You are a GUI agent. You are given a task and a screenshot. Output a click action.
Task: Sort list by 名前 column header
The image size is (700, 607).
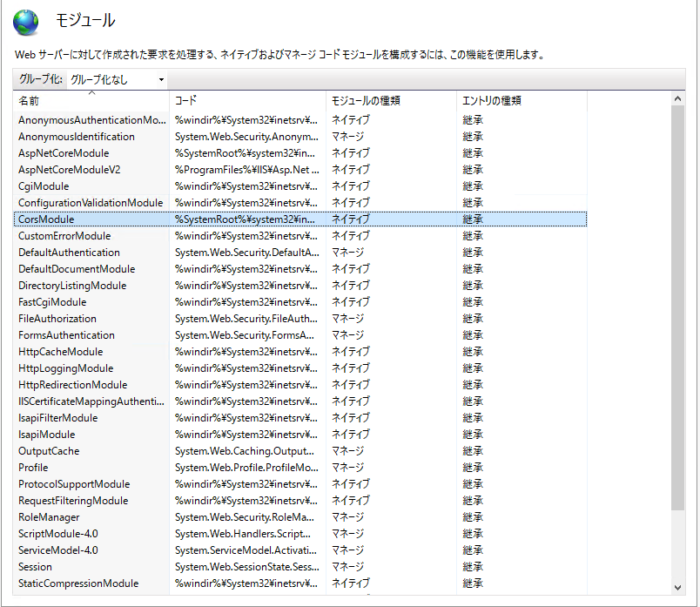click(x=91, y=101)
